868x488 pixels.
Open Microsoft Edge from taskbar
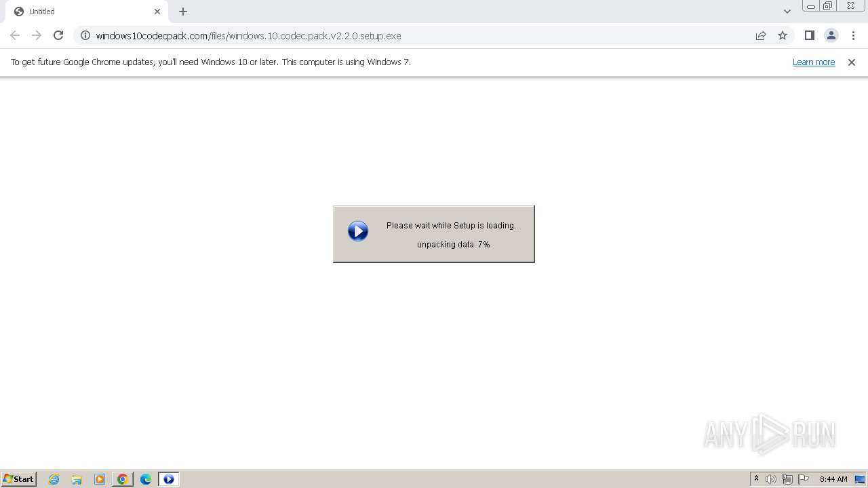coord(146,479)
